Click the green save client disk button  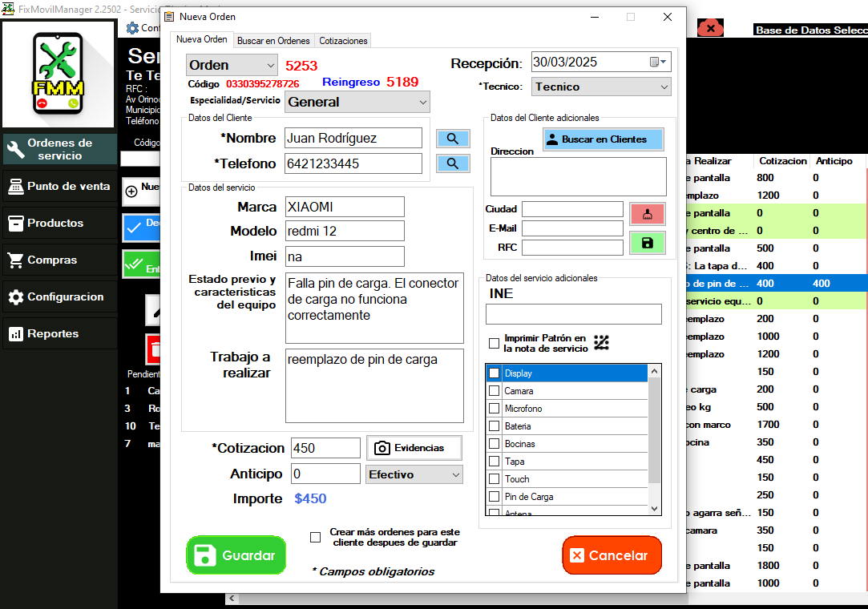(647, 243)
